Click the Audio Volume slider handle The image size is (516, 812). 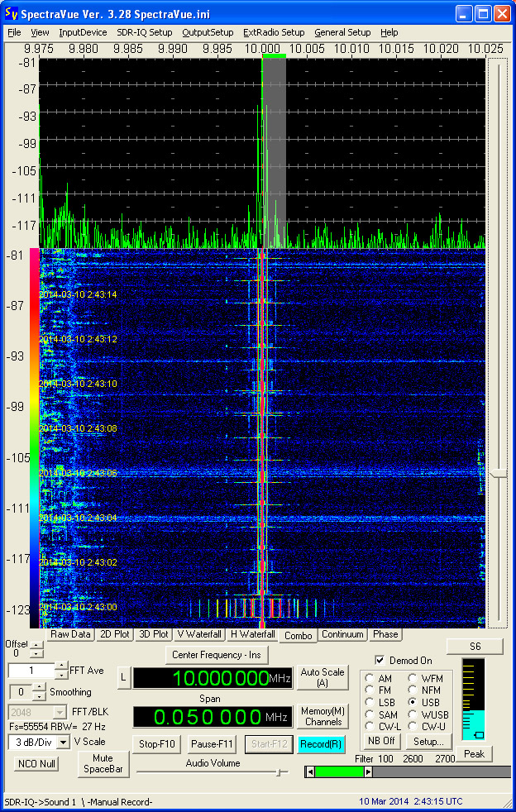pos(281,772)
